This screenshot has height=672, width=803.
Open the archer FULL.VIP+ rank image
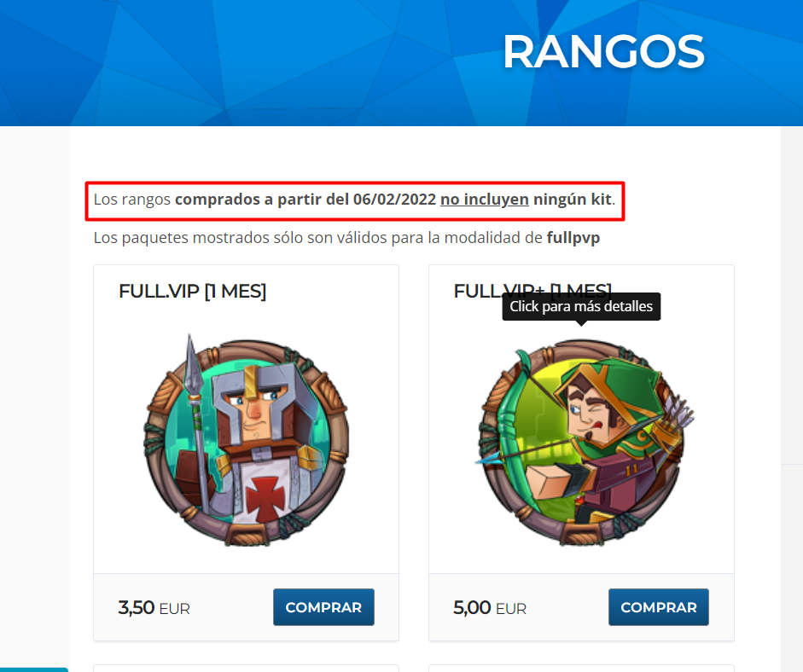(x=581, y=442)
